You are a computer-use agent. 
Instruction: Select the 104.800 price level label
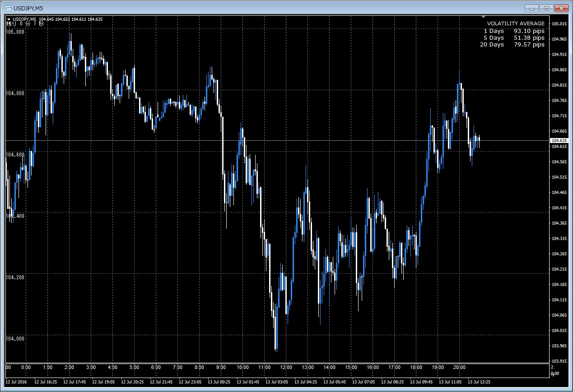pos(15,93)
